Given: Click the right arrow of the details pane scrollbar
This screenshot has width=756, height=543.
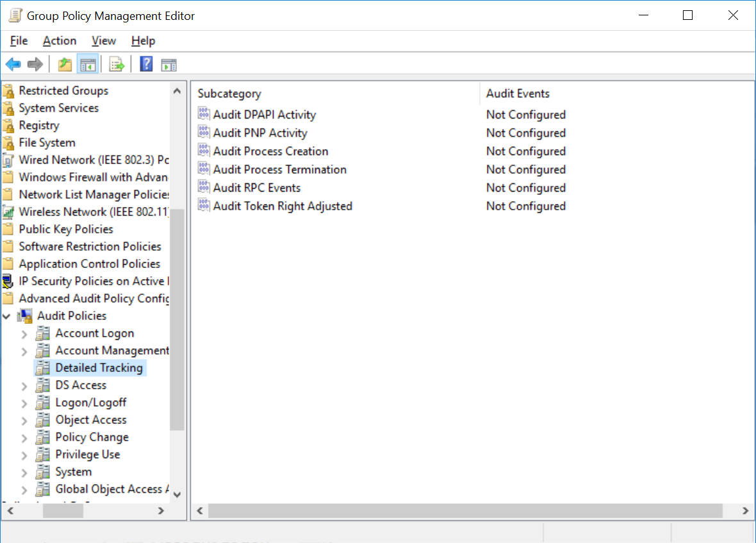Looking at the screenshot, I should [x=745, y=511].
